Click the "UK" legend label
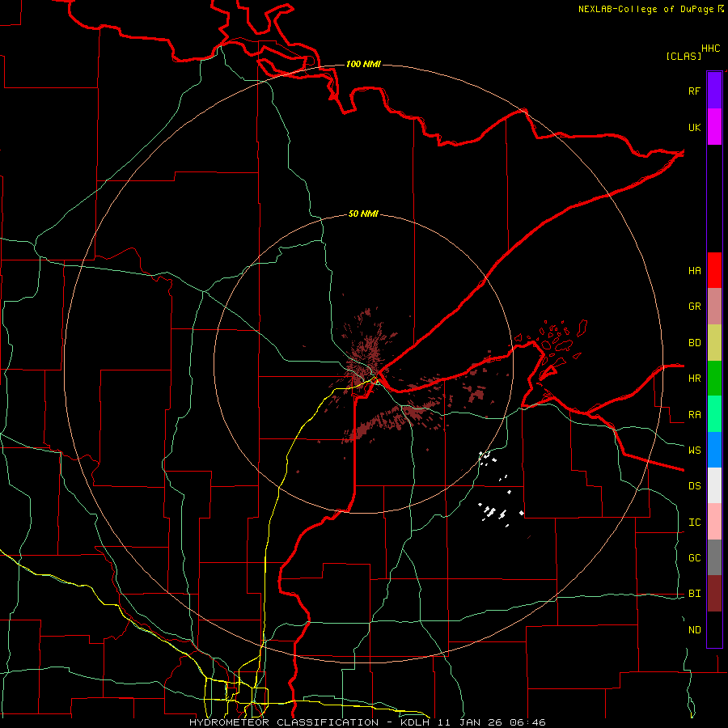The image size is (728, 728). click(x=694, y=127)
